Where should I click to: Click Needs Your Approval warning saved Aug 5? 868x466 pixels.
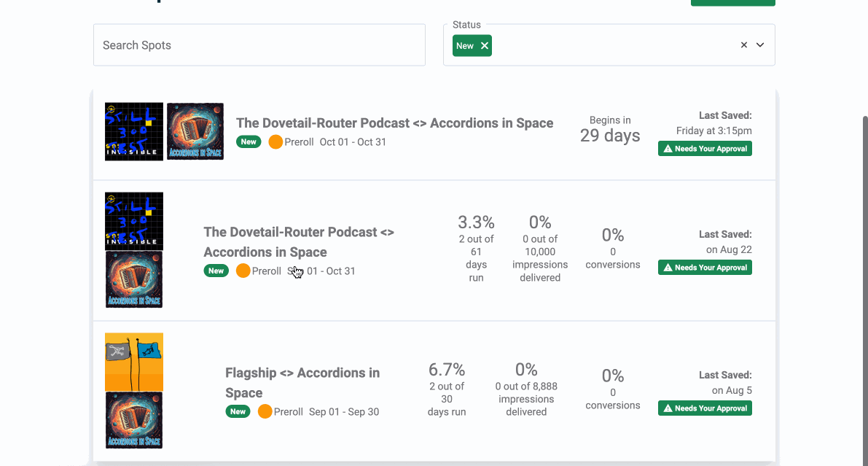coord(705,408)
